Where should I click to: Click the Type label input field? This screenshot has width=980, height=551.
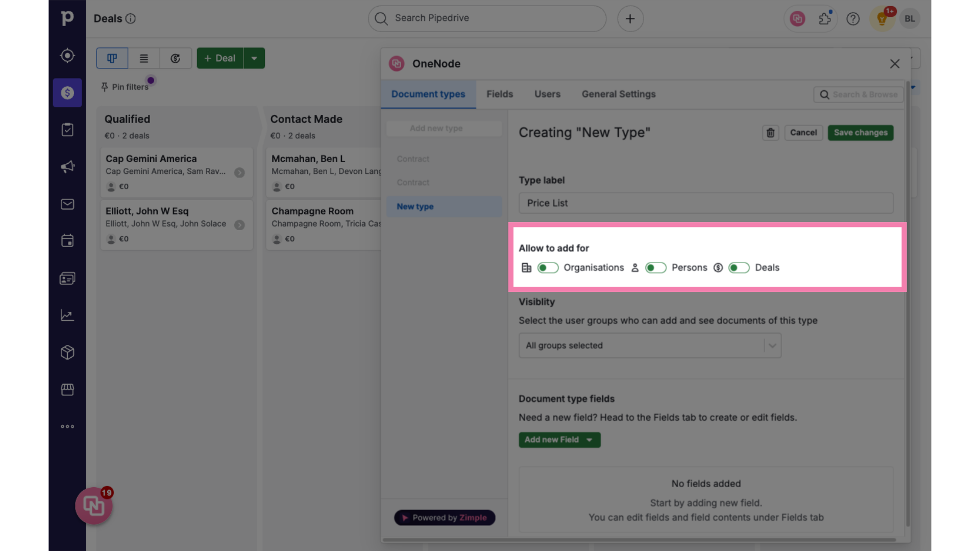click(706, 203)
